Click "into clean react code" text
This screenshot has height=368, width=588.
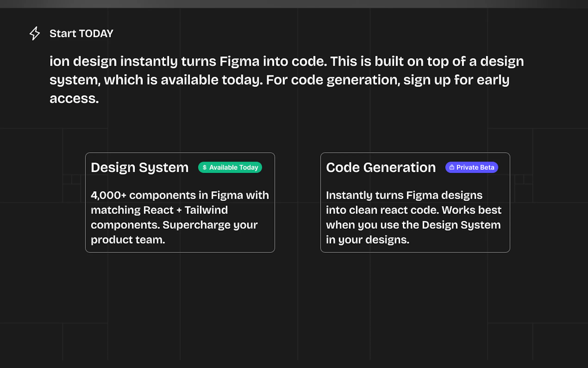[x=382, y=210]
